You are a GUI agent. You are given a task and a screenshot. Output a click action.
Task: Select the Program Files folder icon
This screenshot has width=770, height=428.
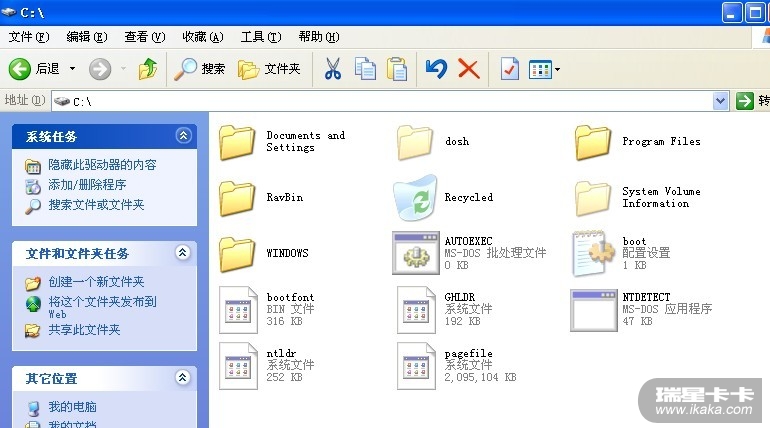tap(593, 142)
